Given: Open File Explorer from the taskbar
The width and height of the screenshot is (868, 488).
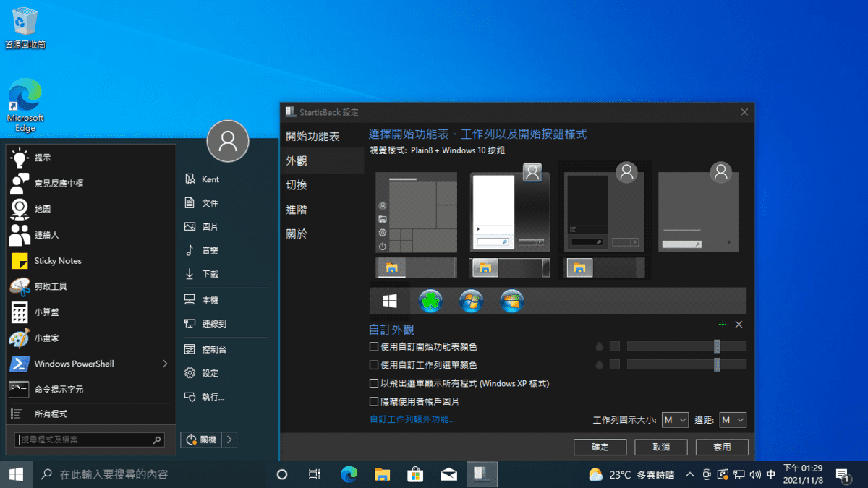Looking at the screenshot, I should 383,474.
